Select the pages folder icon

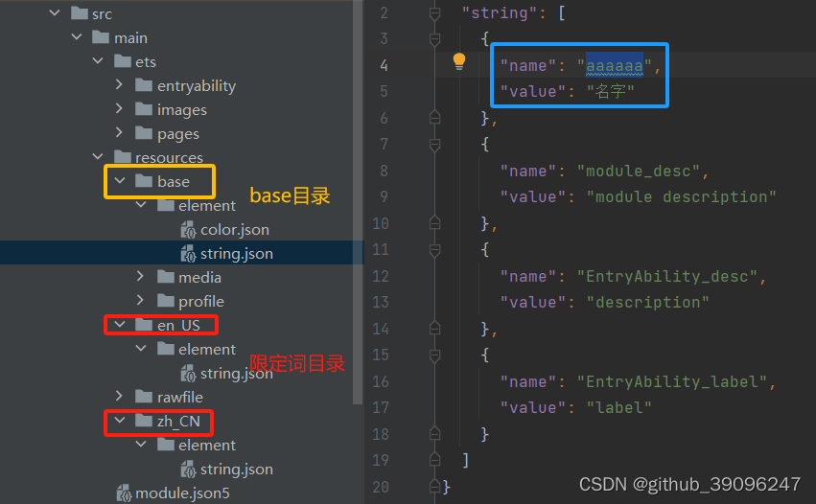point(144,132)
